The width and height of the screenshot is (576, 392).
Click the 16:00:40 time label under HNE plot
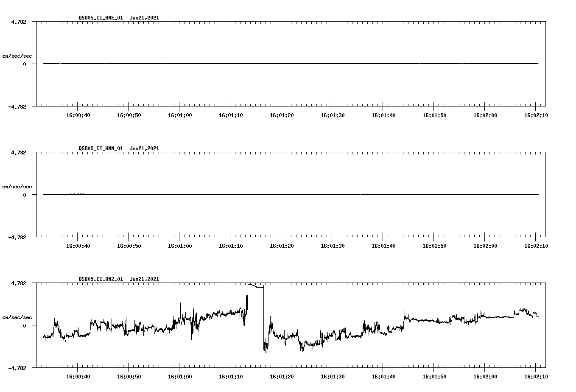78,115
